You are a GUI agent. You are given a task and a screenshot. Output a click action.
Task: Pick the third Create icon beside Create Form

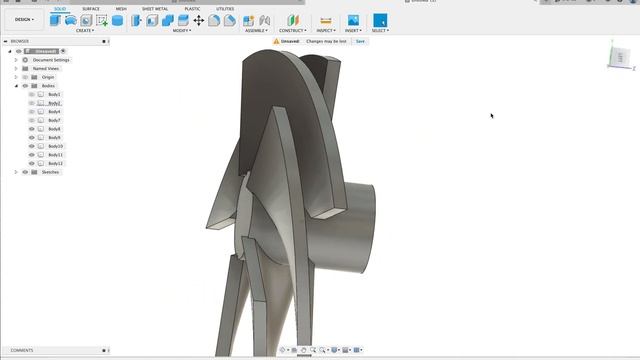(x=86, y=20)
